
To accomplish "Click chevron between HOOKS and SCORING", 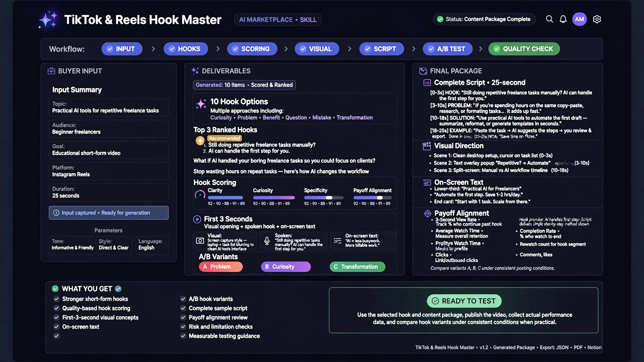I will point(218,49).
